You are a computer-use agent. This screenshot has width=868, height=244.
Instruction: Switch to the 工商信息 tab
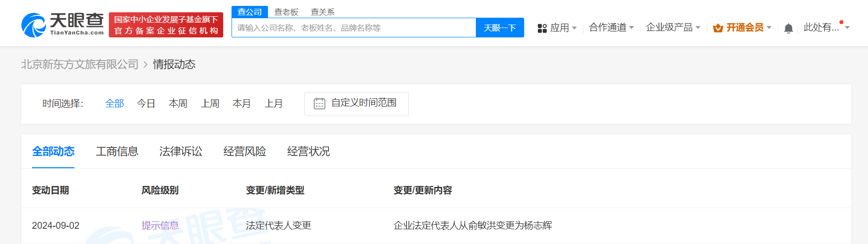click(x=117, y=152)
